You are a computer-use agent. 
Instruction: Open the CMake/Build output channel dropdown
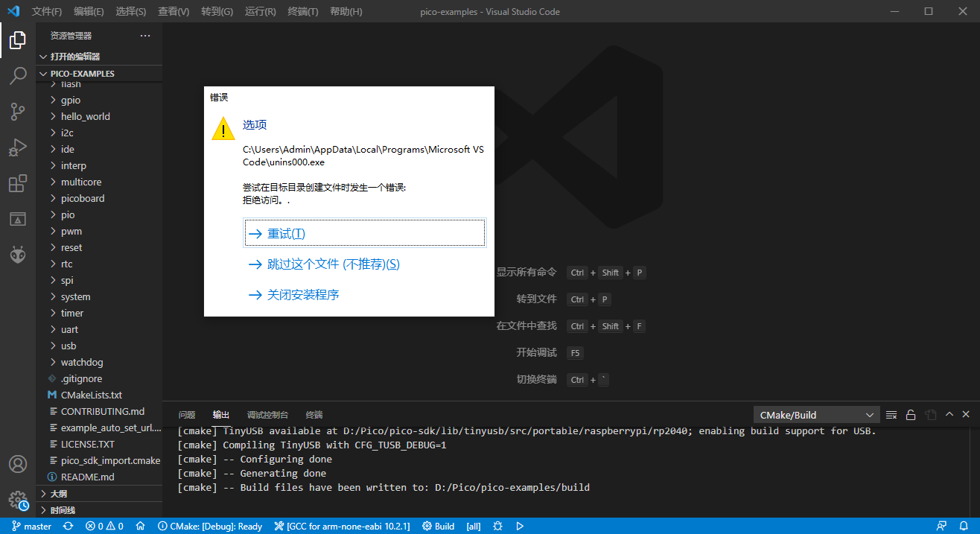click(x=817, y=415)
